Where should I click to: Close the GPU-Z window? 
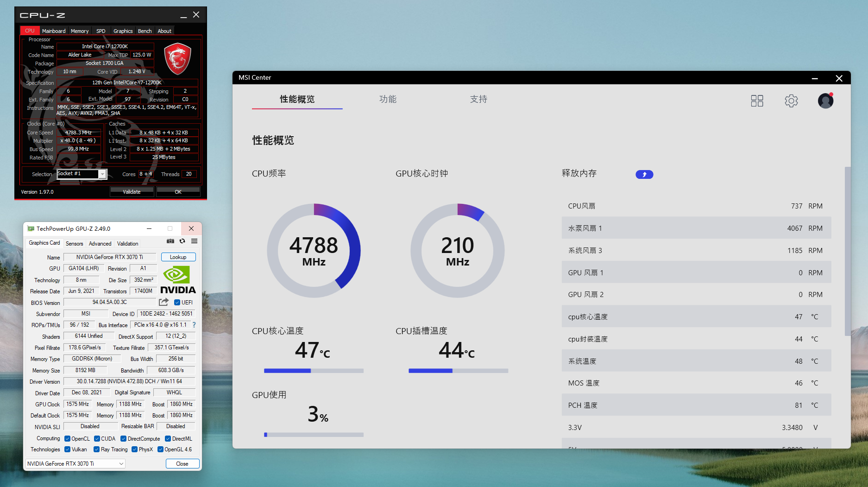click(191, 228)
